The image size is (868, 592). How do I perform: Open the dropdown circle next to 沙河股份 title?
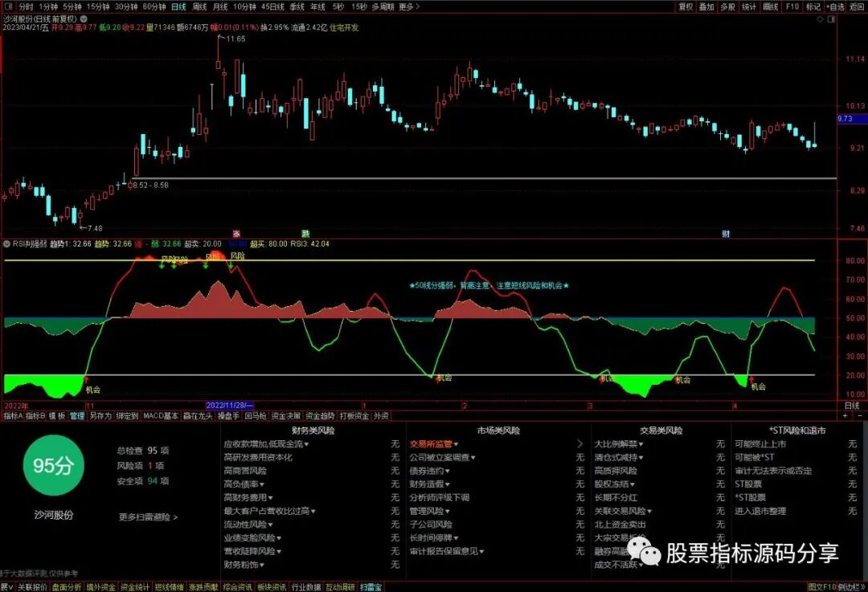click(x=84, y=18)
